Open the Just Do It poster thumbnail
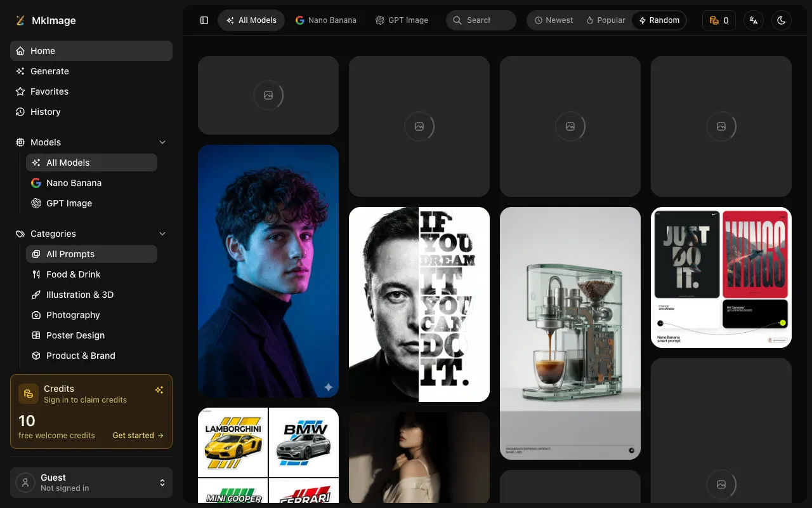812x508 pixels. pos(721,277)
